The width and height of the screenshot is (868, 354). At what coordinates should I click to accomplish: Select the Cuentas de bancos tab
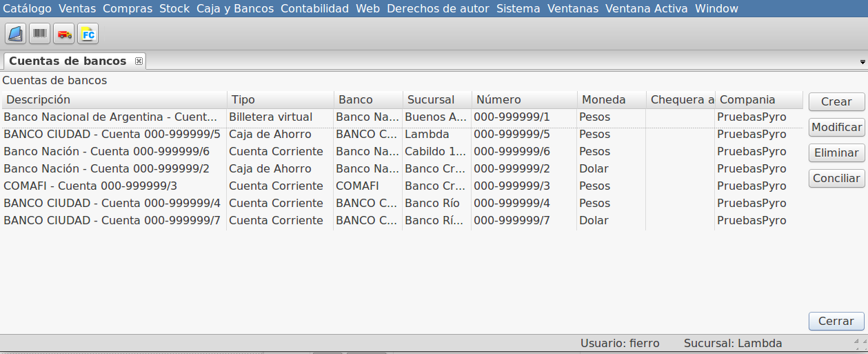point(68,61)
